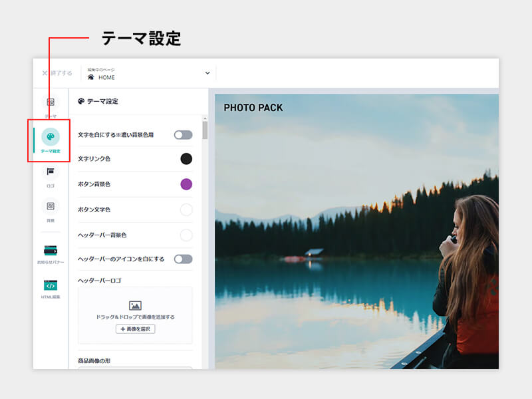Open the テーマ (theme) sidebar icon
Image resolution: width=532 pixels, height=399 pixels.
point(51,102)
